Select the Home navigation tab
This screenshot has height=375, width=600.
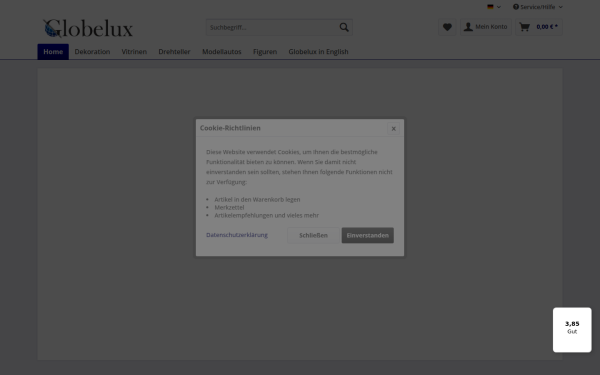[x=53, y=52]
